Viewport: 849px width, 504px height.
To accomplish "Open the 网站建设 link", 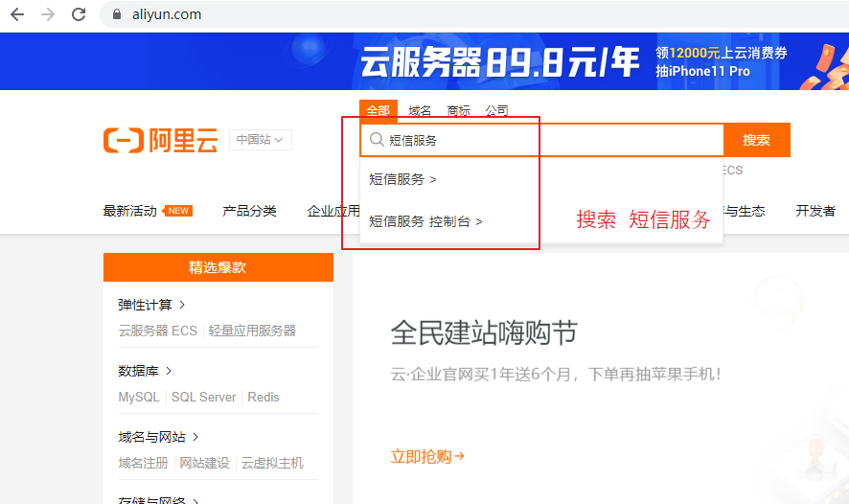I will pos(205,463).
